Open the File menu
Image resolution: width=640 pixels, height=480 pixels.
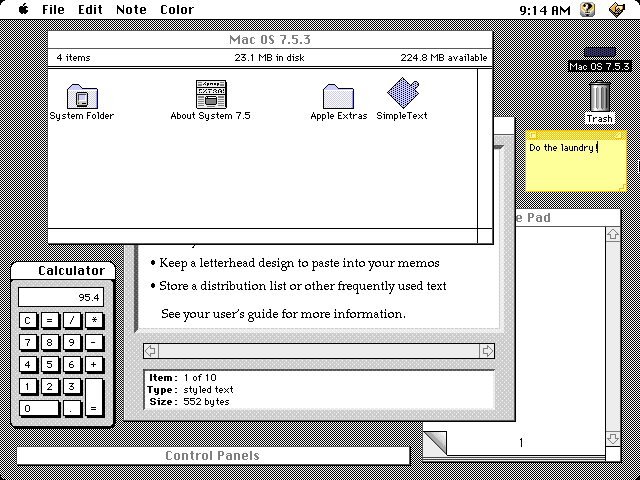coord(53,9)
